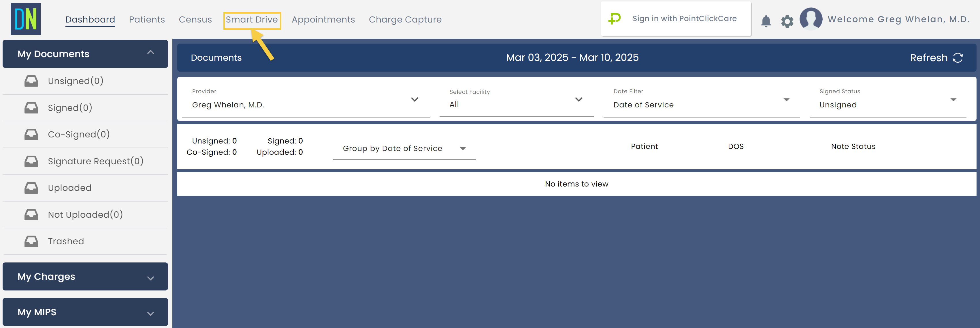Change the Signed Status filter from Unsigned
The height and width of the screenshot is (328, 980).
click(x=953, y=100)
